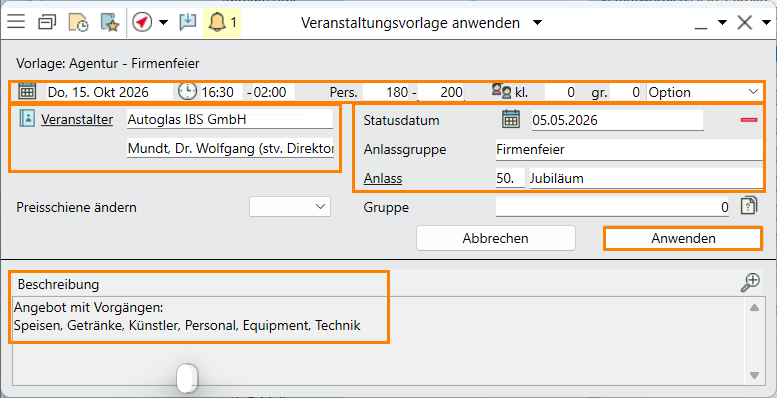
Task: Edit the Statusdatum field 05.05.2026
Action: tap(617, 120)
